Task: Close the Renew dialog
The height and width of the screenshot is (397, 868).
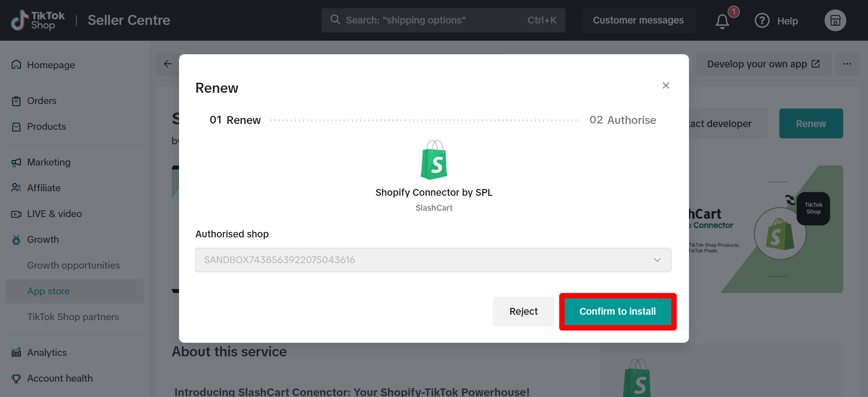Action: (665, 85)
